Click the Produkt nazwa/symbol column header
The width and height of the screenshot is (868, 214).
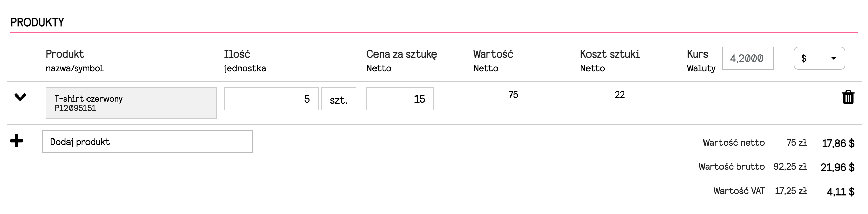75,61
